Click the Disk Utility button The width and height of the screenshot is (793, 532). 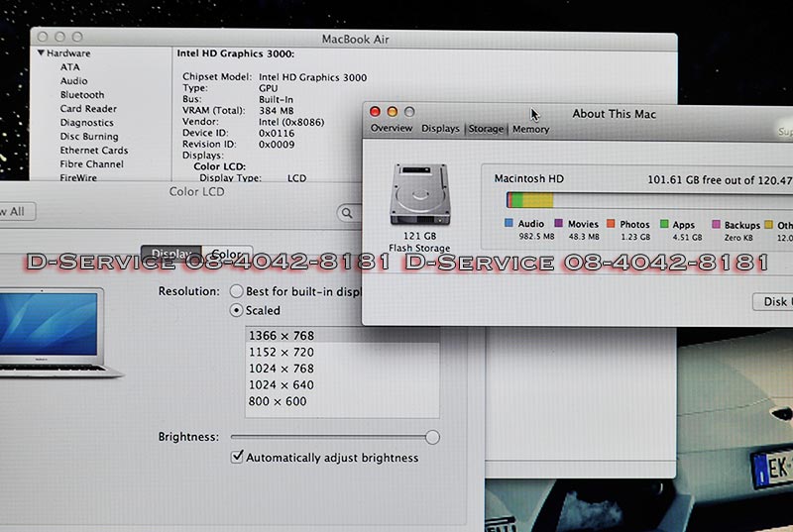(x=773, y=301)
